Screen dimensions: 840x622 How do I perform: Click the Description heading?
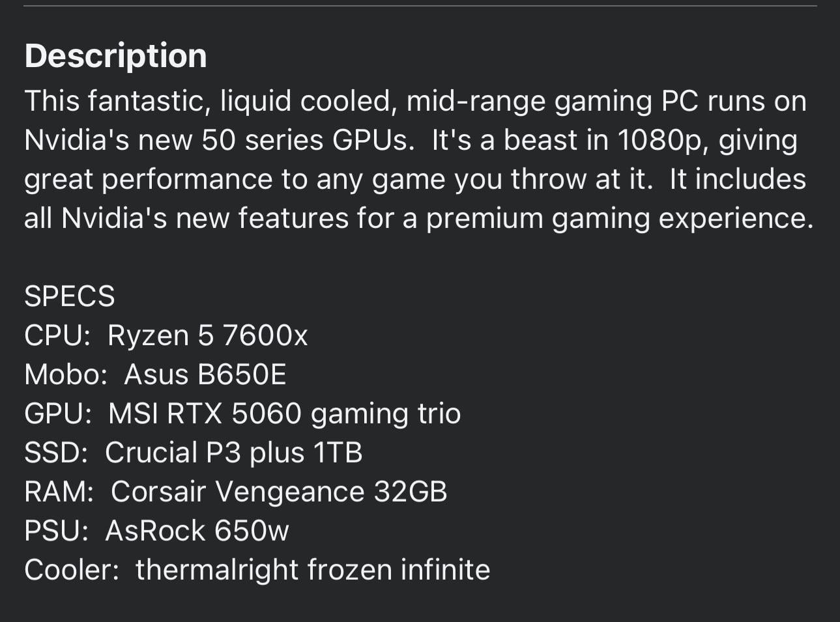tap(115, 56)
